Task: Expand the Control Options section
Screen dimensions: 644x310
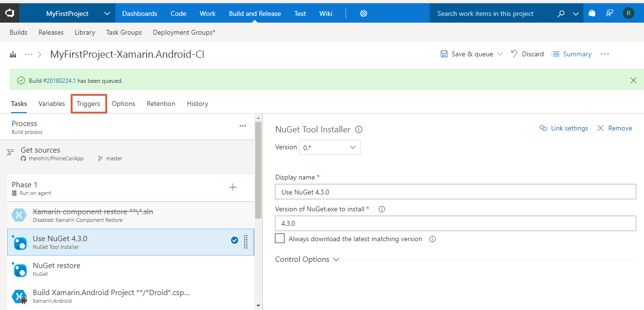Action: pos(307,259)
